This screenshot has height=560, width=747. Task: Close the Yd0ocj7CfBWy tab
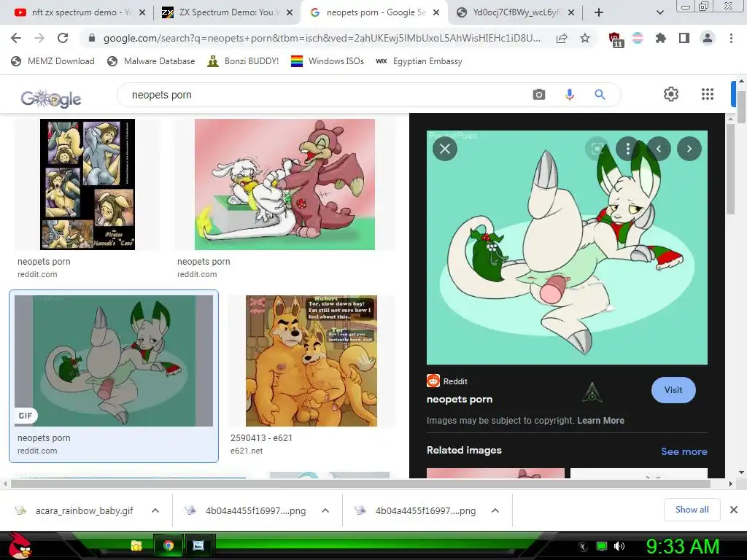(571, 13)
